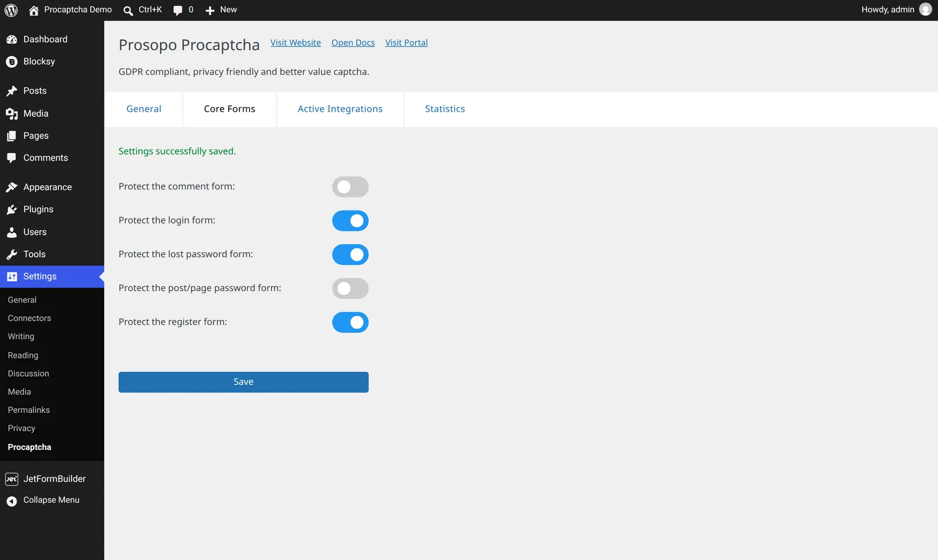The height and width of the screenshot is (560, 938).
Task: Click the plus New icon
Action: coord(210,11)
